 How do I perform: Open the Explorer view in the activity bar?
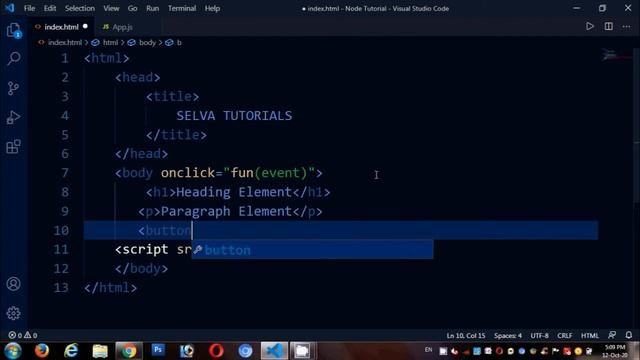(x=13, y=30)
